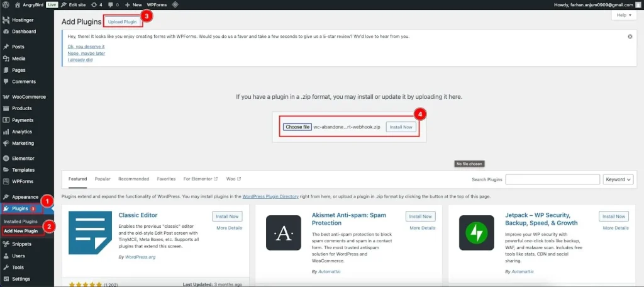
Task: View More Details for Classic Editor
Action: click(229, 228)
